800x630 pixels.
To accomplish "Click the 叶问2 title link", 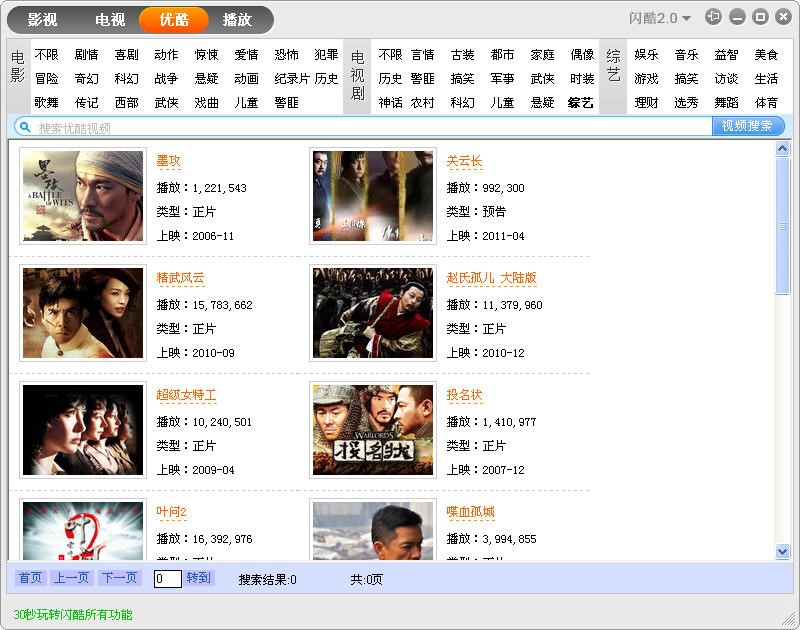I will point(171,512).
